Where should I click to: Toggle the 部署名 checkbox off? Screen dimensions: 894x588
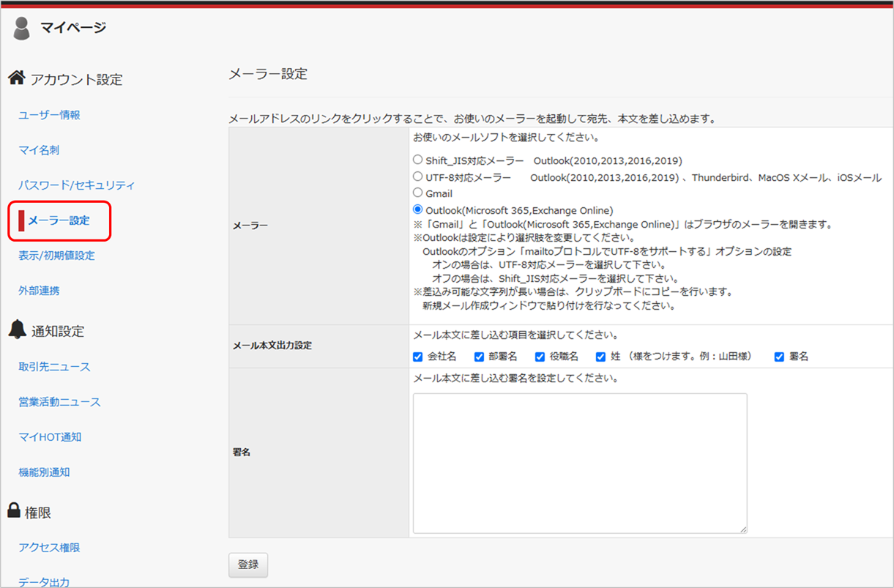point(480,357)
